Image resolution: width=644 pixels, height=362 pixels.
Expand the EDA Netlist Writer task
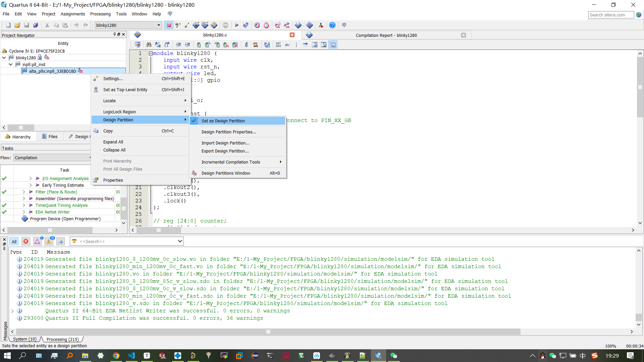click(24, 212)
